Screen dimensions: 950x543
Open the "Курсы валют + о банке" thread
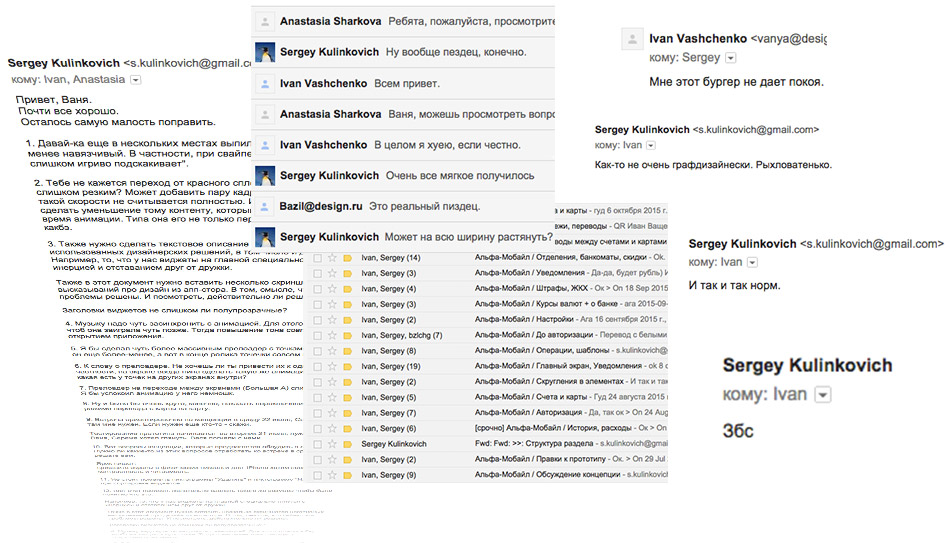(x=560, y=304)
